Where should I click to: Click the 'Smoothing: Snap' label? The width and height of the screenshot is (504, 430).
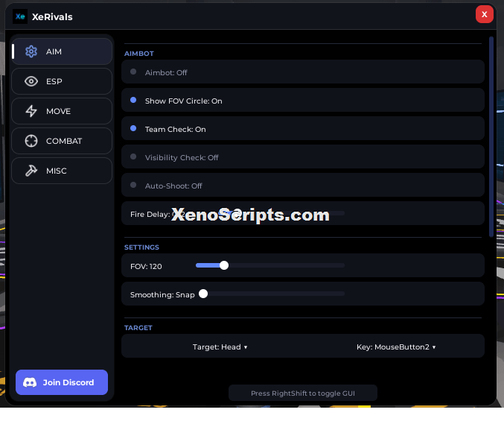coord(162,295)
